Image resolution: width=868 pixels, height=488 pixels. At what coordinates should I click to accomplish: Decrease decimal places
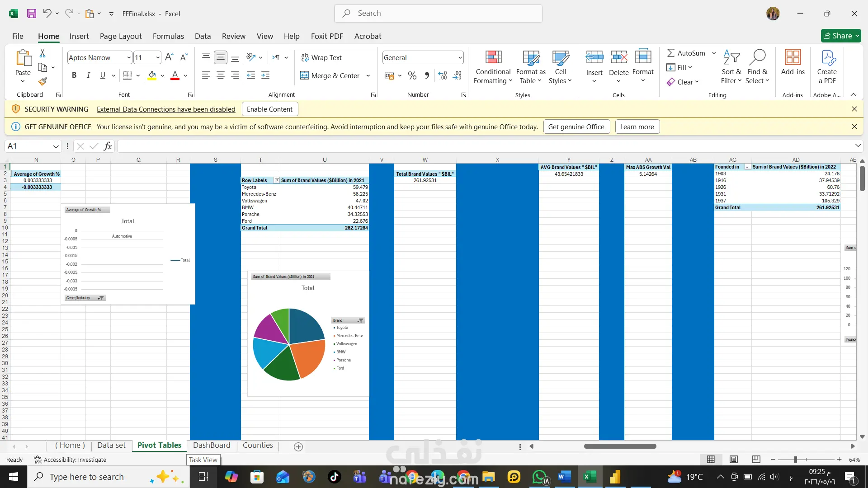pyautogui.click(x=458, y=75)
